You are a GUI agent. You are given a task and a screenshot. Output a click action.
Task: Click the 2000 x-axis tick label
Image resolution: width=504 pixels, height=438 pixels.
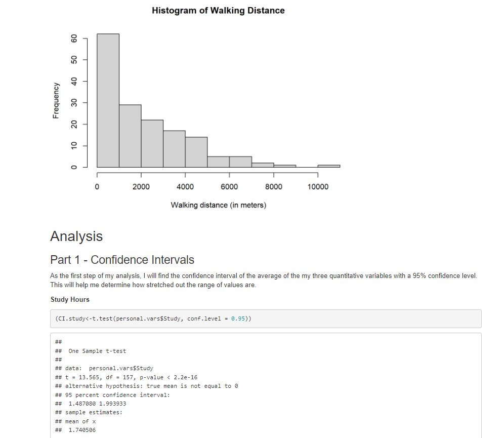[141, 187]
